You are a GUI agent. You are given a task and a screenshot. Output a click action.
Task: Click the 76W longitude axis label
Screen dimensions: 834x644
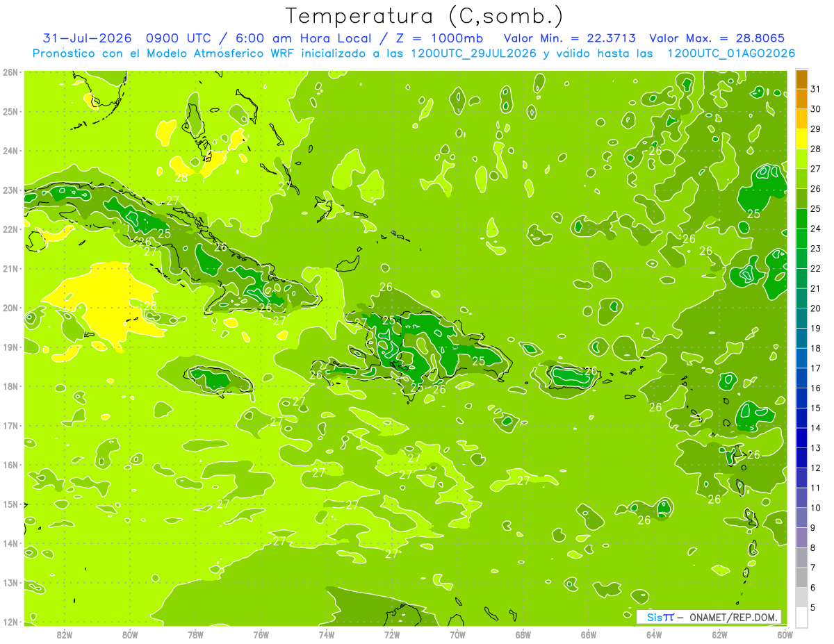click(x=261, y=634)
